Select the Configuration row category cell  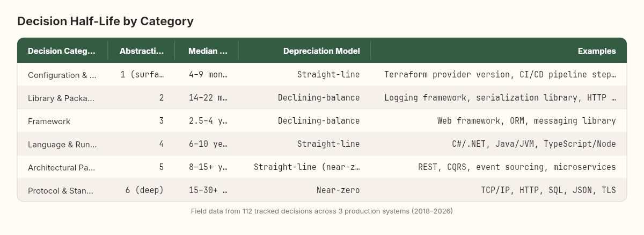[62, 75]
